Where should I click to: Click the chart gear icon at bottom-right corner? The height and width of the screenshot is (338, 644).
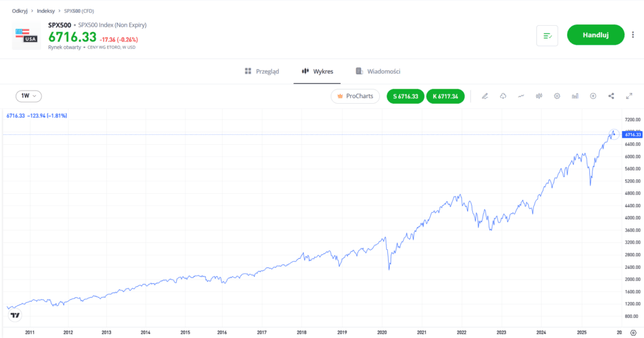[633, 332]
